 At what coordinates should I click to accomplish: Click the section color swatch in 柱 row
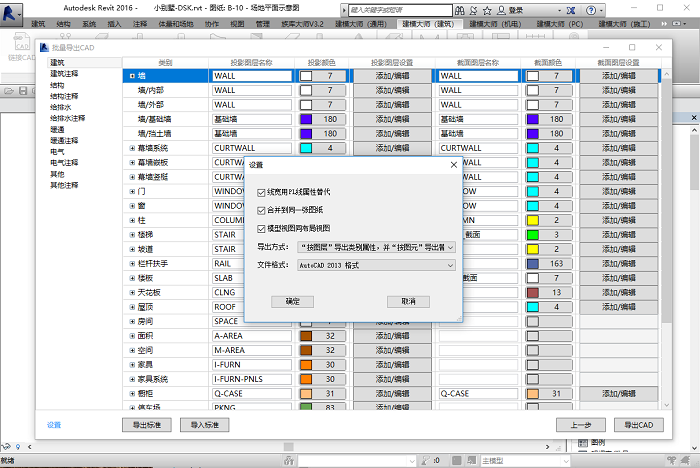(x=533, y=220)
